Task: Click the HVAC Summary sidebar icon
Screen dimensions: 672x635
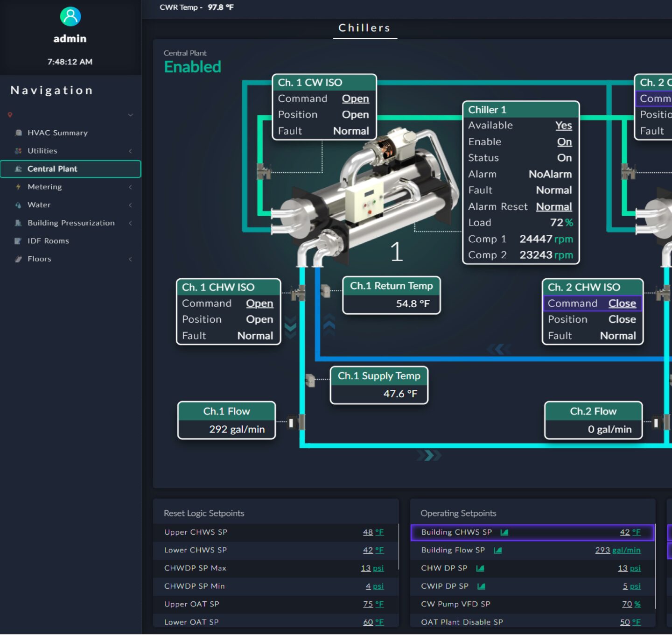Action: click(x=18, y=133)
